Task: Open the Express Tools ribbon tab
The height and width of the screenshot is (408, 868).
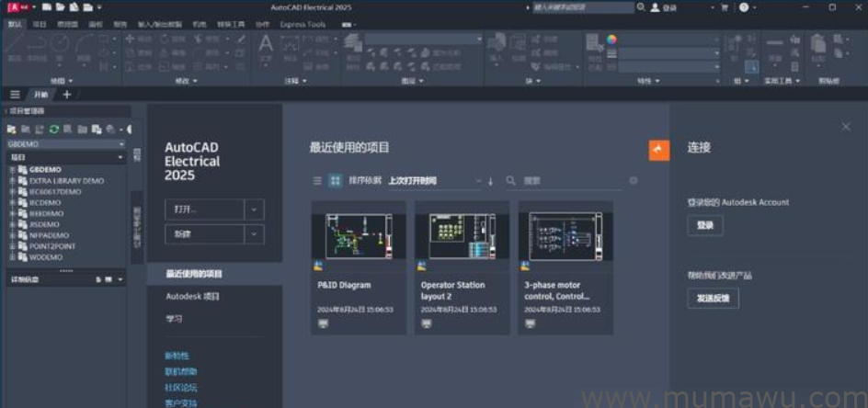Action: [303, 25]
